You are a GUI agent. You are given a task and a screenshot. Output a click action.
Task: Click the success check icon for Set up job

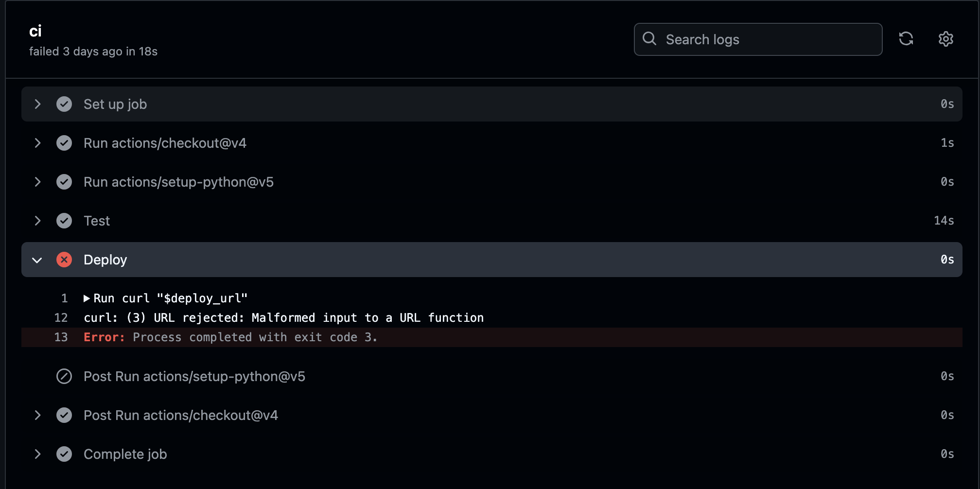point(64,104)
